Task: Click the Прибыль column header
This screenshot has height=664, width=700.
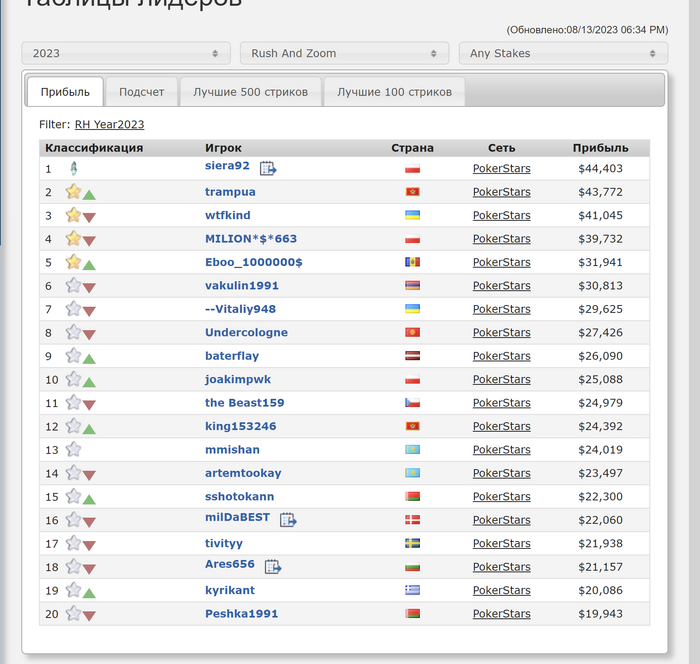Action: click(600, 148)
